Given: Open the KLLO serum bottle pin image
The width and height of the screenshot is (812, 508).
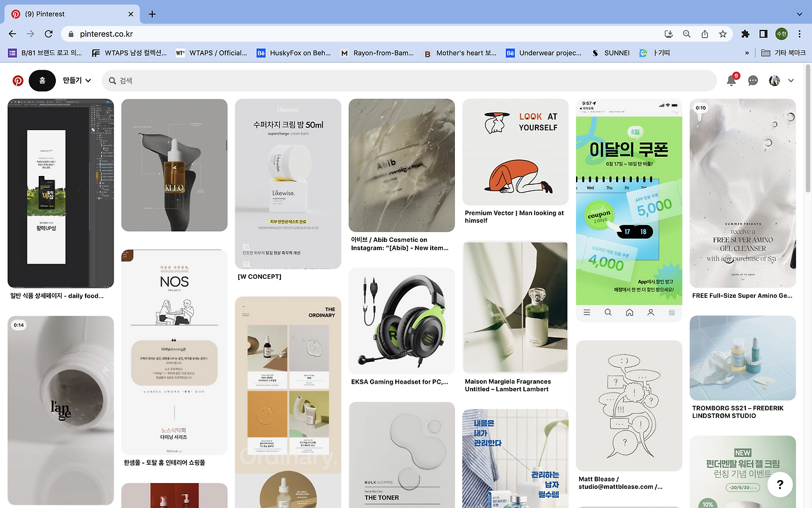Looking at the screenshot, I should click(174, 165).
